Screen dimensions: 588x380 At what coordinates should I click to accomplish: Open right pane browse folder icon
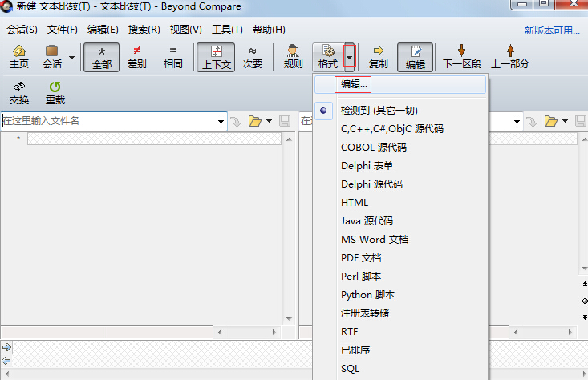(x=550, y=121)
